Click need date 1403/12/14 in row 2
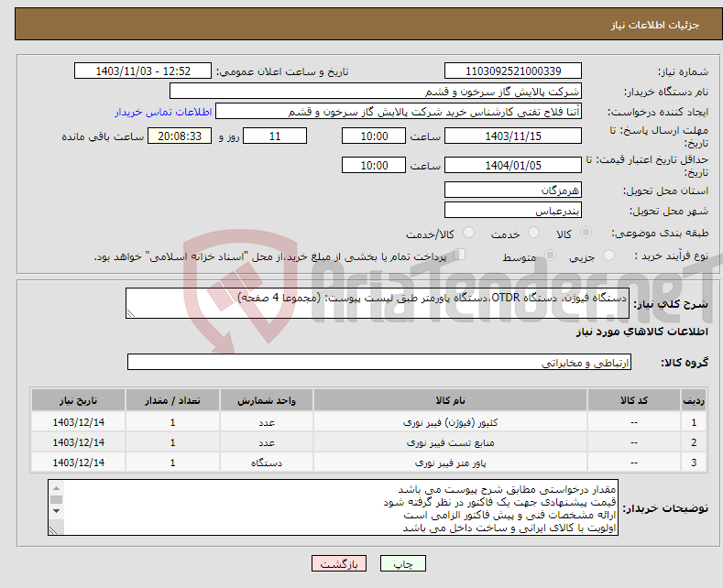Viewport: 723px width, 588px height. click(79, 442)
